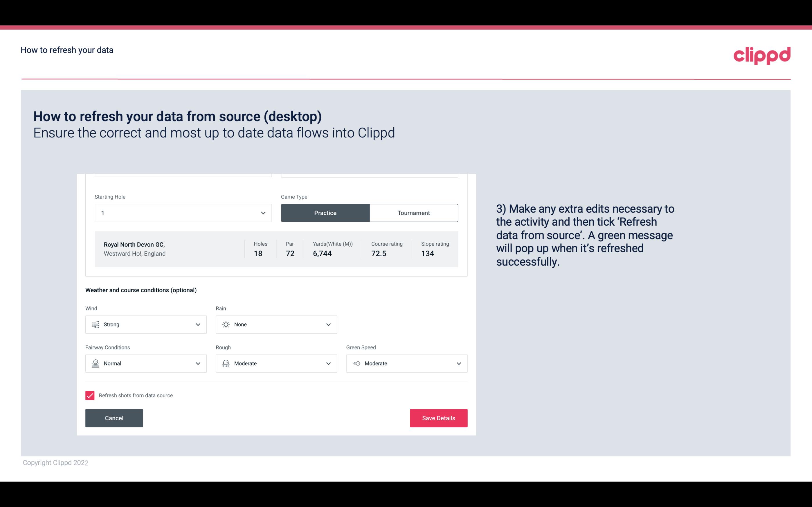Click the Cancel button
The image size is (812, 507).
(x=114, y=418)
